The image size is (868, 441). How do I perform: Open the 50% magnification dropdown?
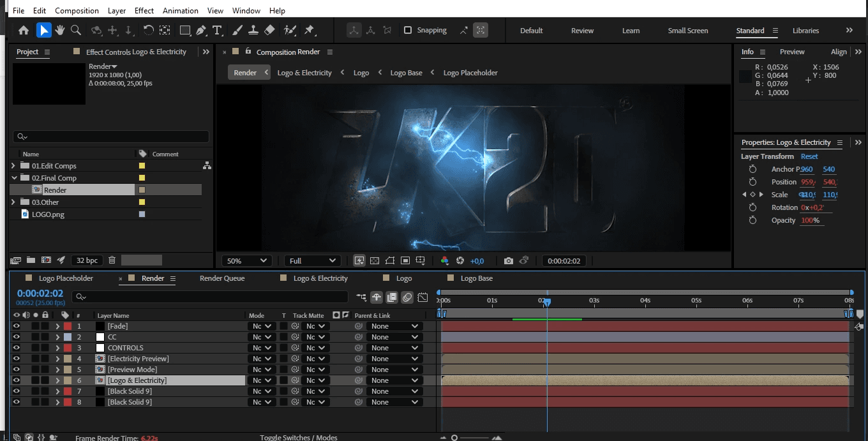tap(246, 260)
